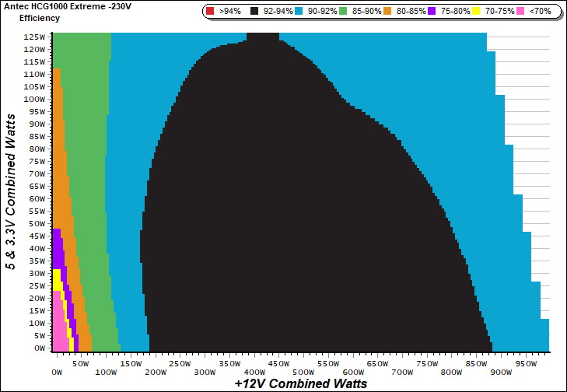The height and width of the screenshot is (392, 567).
Task: Select the black 92-94% legend swatch
Action: tap(255, 12)
